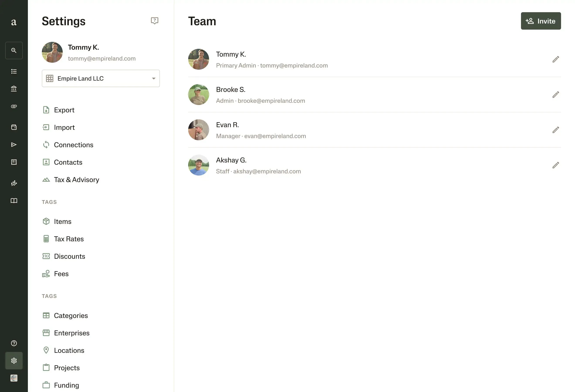Open the send arrow icon in sidebar
Screen dimensions: 575x392
[14, 145]
